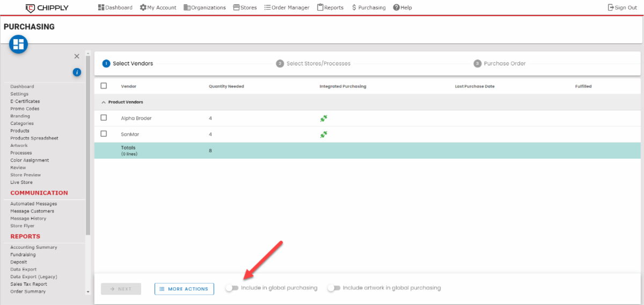
Task: Click Sign Out
Action: click(x=622, y=8)
